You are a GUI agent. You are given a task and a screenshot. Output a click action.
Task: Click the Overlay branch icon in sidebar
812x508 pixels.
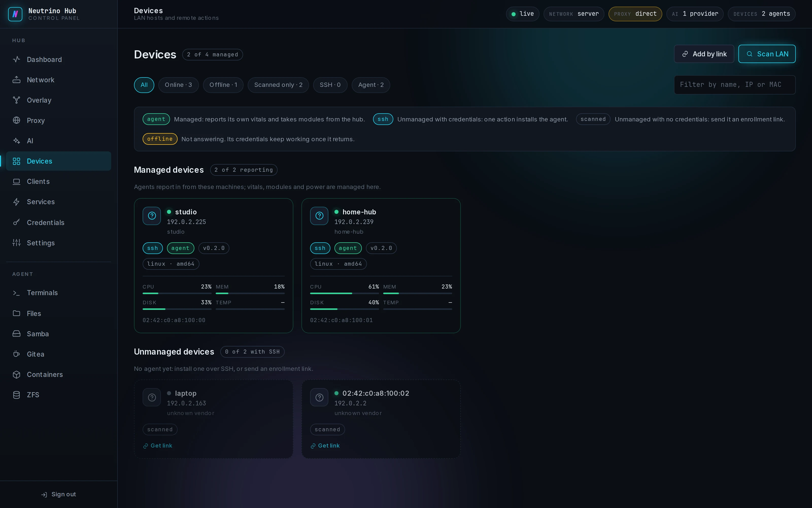16,100
